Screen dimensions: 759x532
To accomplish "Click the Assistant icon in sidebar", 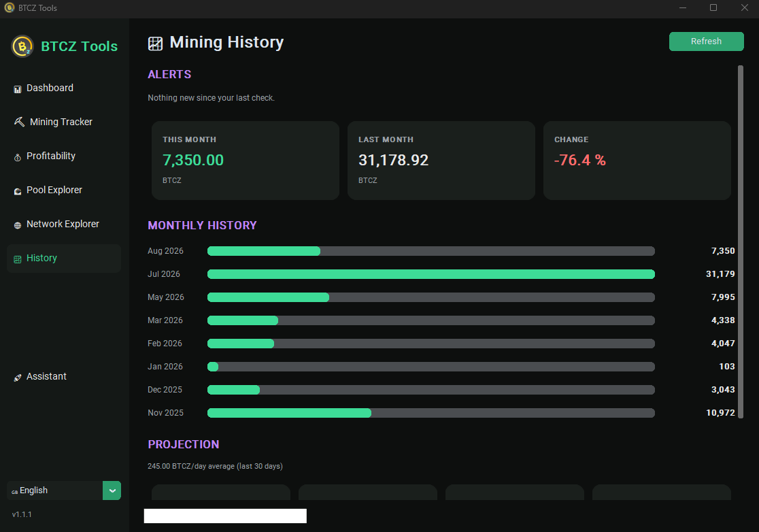I will tap(18, 378).
